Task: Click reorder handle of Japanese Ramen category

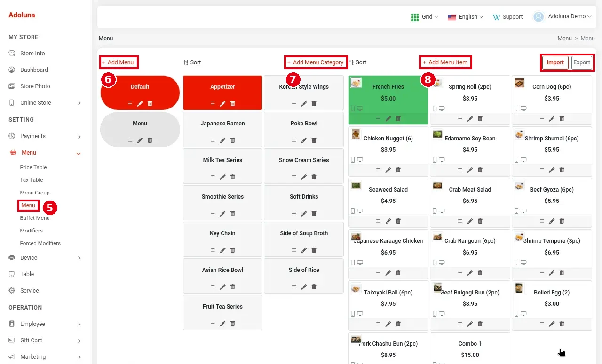Action: coord(213,140)
